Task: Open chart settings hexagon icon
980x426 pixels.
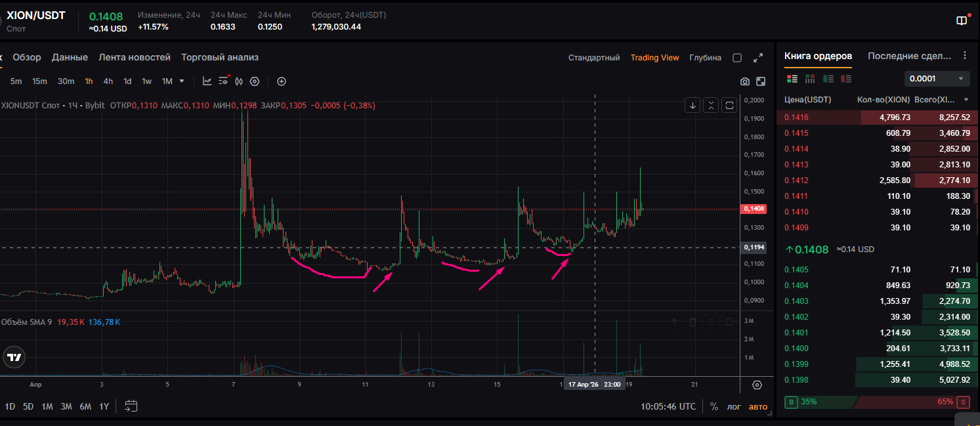Action: coord(255,81)
